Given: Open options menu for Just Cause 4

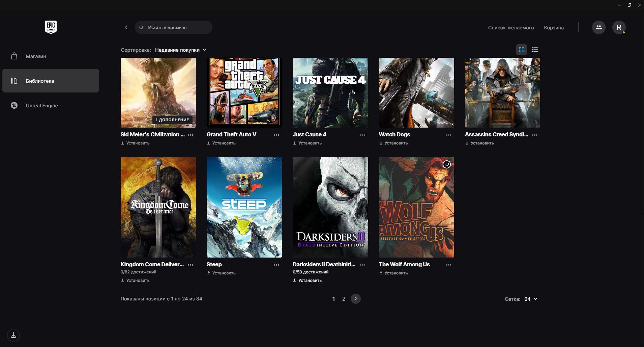Looking at the screenshot, I should click(x=363, y=135).
